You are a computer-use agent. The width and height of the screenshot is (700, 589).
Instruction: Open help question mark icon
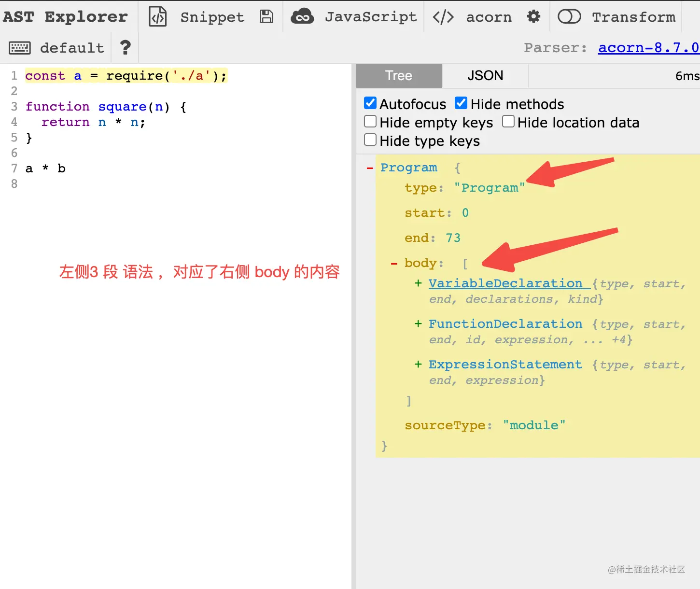pyautogui.click(x=125, y=47)
